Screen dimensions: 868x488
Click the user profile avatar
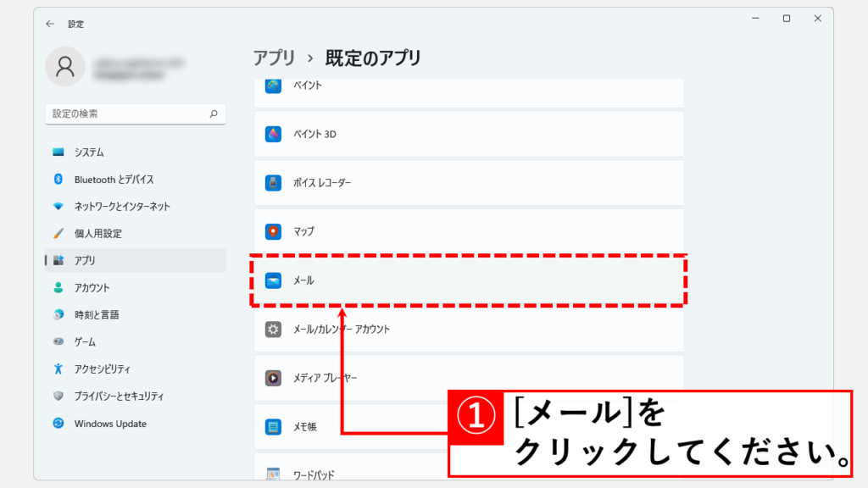coord(64,66)
